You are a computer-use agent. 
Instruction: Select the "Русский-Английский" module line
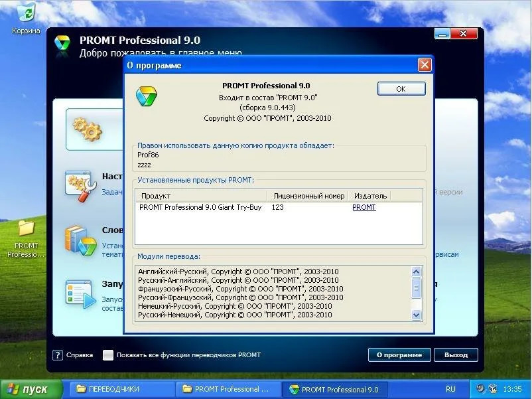[239, 280]
